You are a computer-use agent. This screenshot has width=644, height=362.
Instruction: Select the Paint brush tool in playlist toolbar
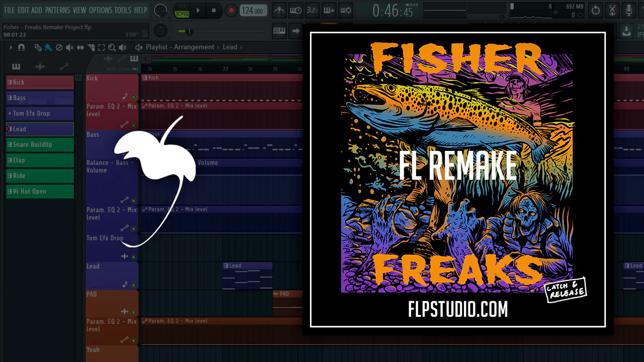tap(48, 47)
